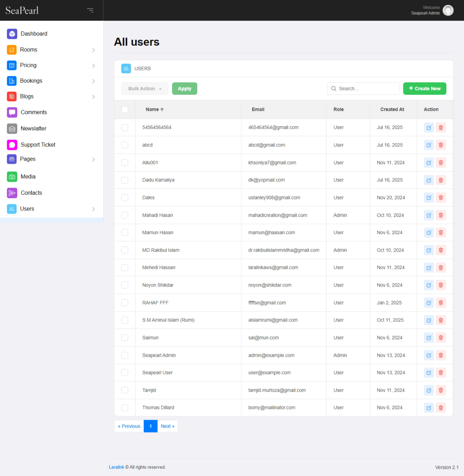Screen dimensions: 464x476
Task: Edit the Seapearl Admin row with pencil icon
Action: coord(429,355)
